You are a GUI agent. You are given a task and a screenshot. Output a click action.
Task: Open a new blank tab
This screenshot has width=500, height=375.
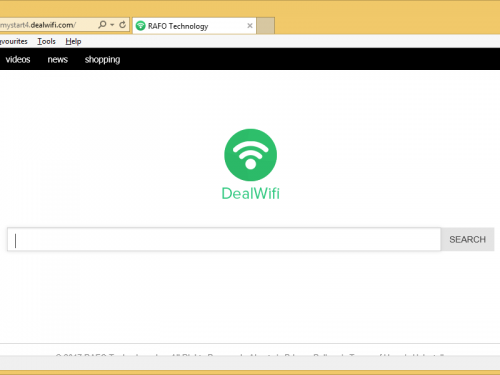point(266,26)
